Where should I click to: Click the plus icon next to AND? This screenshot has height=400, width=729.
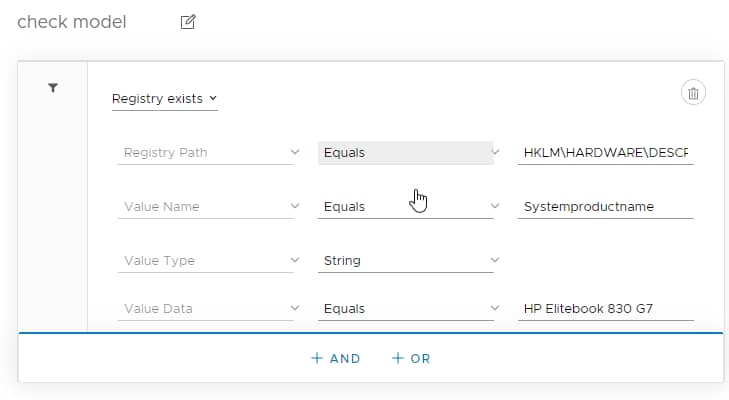tap(316, 358)
